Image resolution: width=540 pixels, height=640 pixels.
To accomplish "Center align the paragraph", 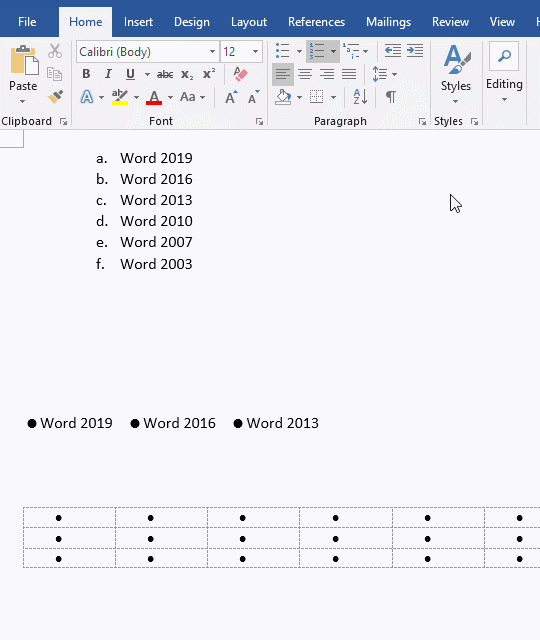I will point(305,74).
